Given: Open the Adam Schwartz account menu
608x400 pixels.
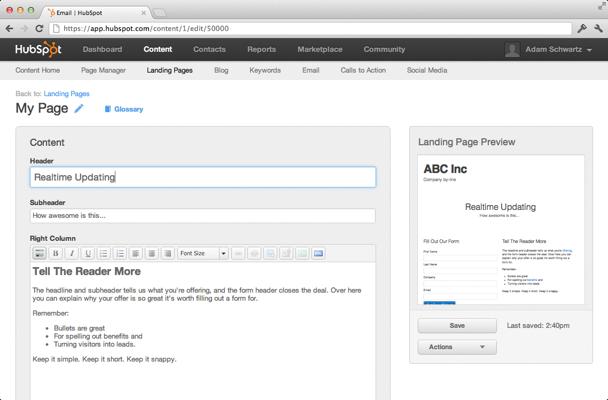Looking at the screenshot, I should pyautogui.click(x=549, y=49).
